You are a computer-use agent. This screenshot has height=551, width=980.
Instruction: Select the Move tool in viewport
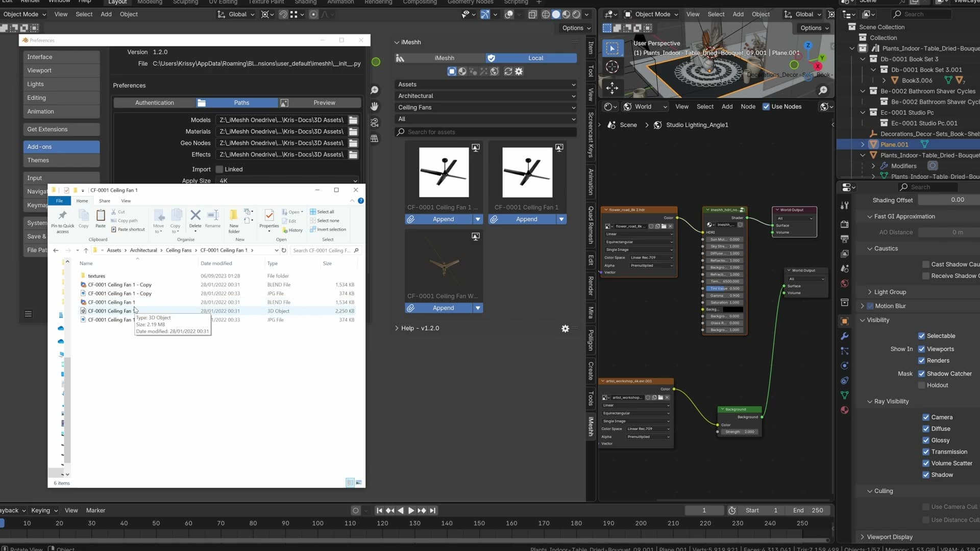point(612,88)
